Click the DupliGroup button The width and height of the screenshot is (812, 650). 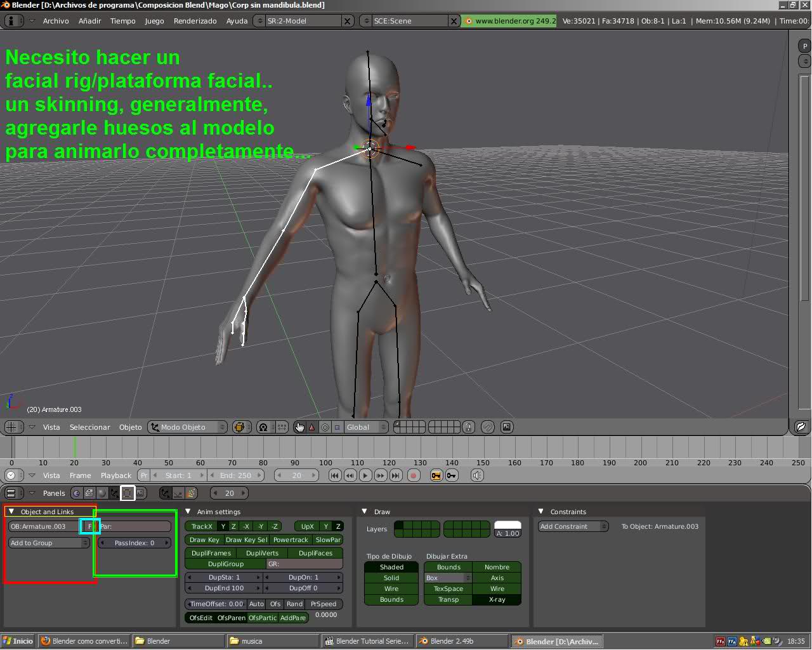[x=225, y=564]
